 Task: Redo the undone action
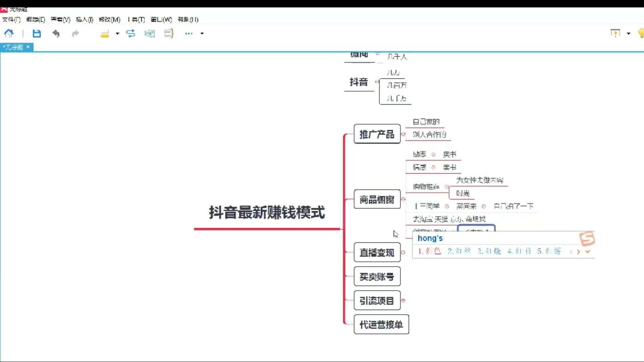tap(75, 33)
